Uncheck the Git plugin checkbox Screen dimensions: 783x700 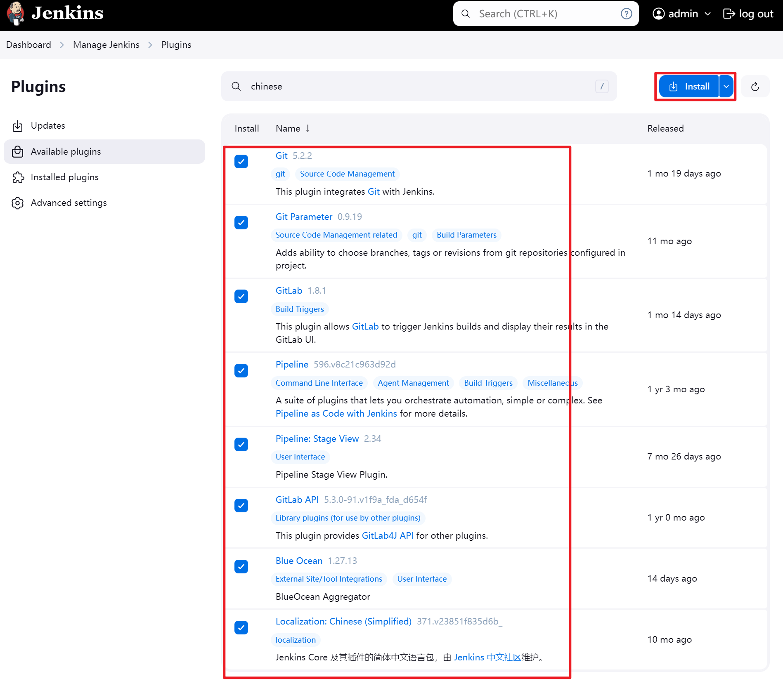[241, 161]
